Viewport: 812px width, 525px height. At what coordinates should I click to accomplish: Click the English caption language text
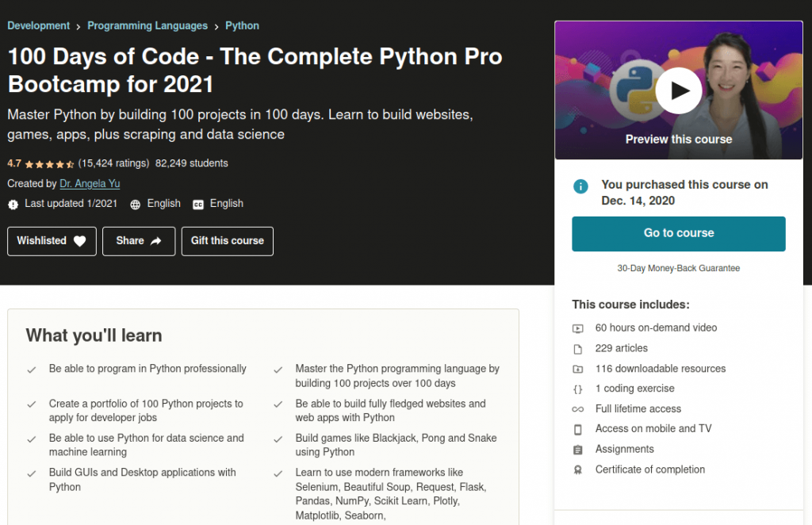pos(226,204)
